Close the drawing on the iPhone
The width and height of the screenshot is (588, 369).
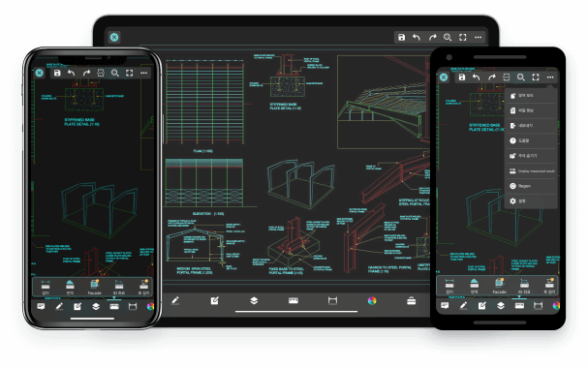tap(40, 73)
